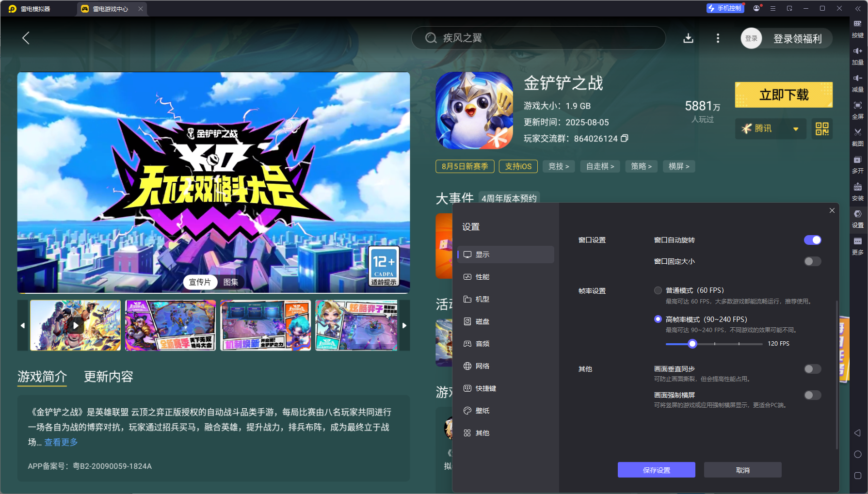Viewport: 868px width, 494px height.
Task: Click the 安装 APK install icon
Action: [x=857, y=191]
